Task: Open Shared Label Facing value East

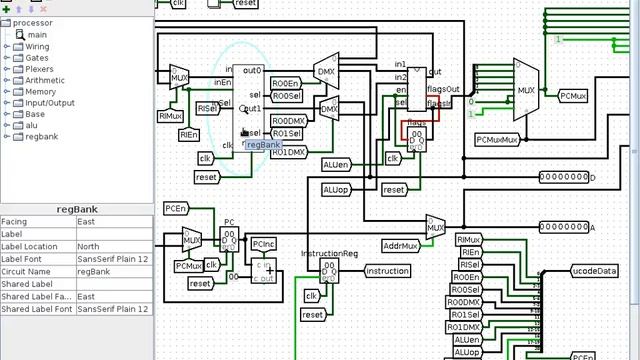Action: click(114, 296)
